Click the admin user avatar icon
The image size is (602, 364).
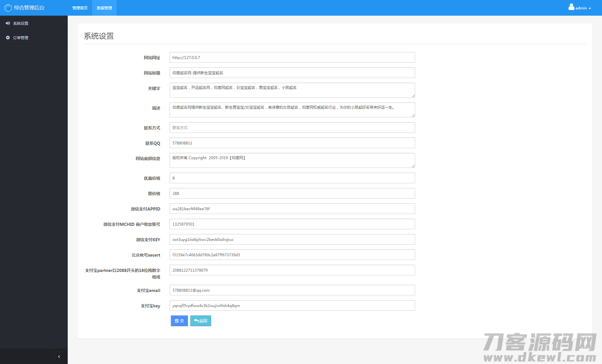571,7
